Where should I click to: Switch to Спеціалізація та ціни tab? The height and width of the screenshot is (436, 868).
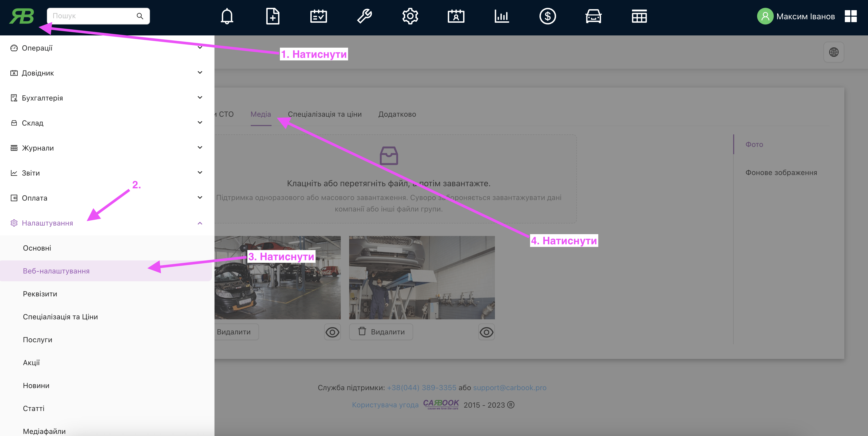point(324,114)
